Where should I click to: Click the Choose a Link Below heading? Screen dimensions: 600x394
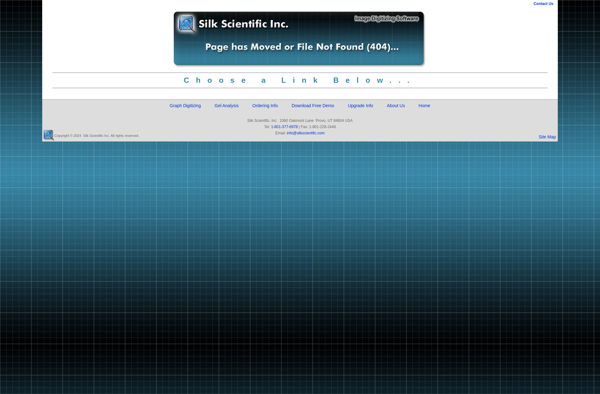pyautogui.click(x=297, y=80)
